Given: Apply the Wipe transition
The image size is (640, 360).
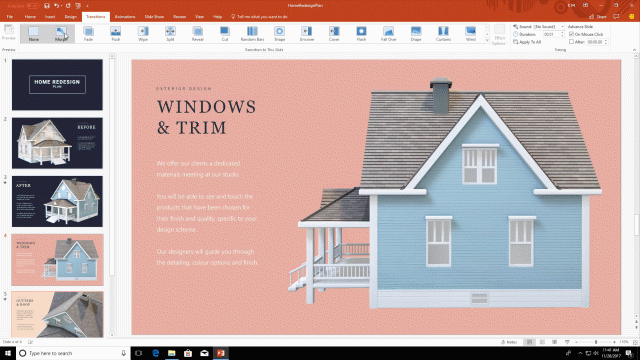Looking at the screenshot, I should pos(143,33).
